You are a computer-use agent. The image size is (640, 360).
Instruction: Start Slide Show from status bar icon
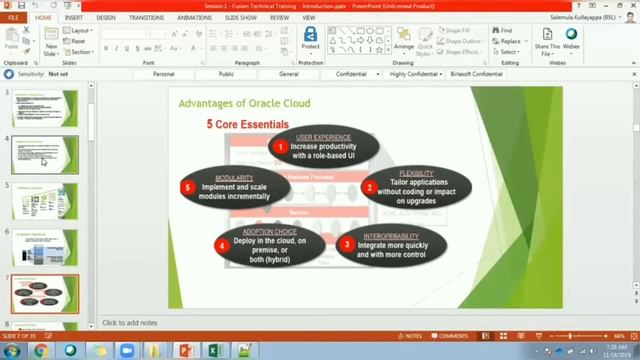tap(539, 336)
